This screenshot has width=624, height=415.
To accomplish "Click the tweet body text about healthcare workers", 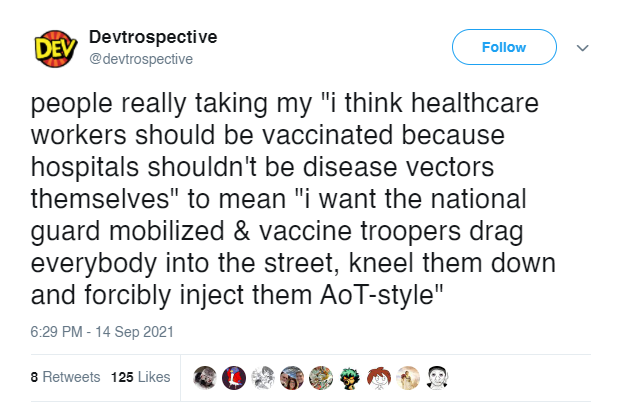I will (293, 199).
